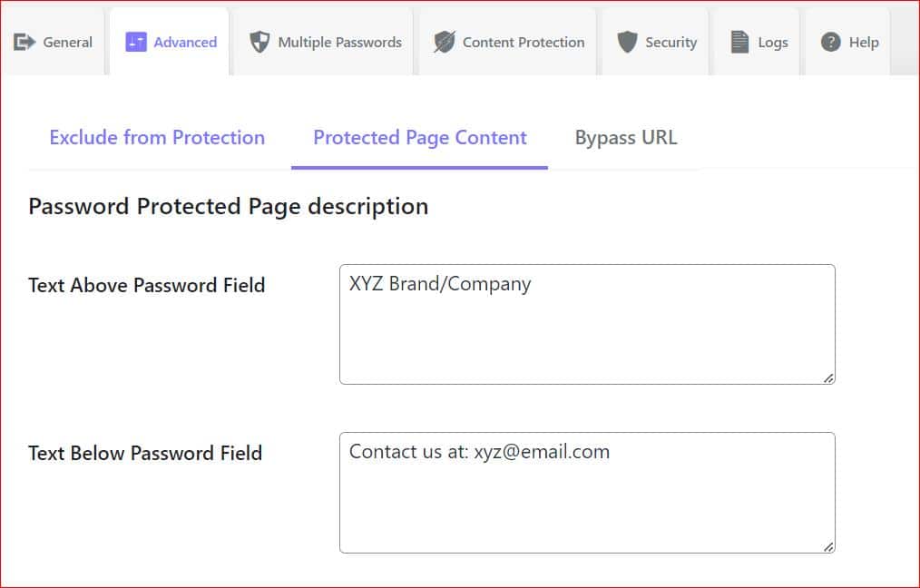The width and height of the screenshot is (920, 588).
Task: Open the Bypass URL sub-tab
Action: tap(625, 137)
